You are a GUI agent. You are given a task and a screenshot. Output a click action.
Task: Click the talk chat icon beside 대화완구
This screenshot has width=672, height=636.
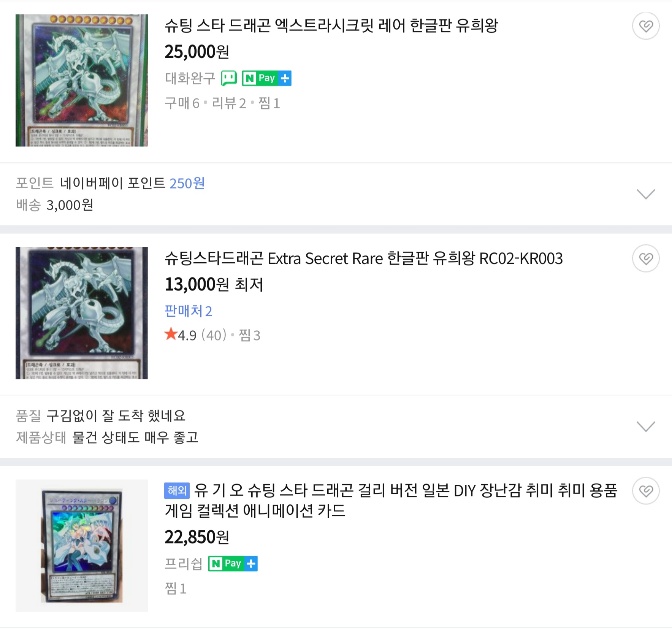pyautogui.click(x=229, y=78)
